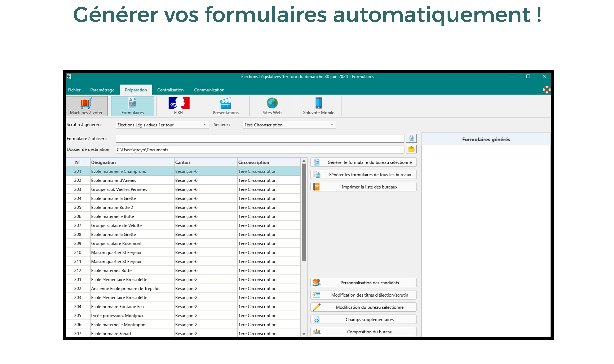614x364 pixels.
Task: Open the Paramétrage tab
Action: (x=102, y=90)
